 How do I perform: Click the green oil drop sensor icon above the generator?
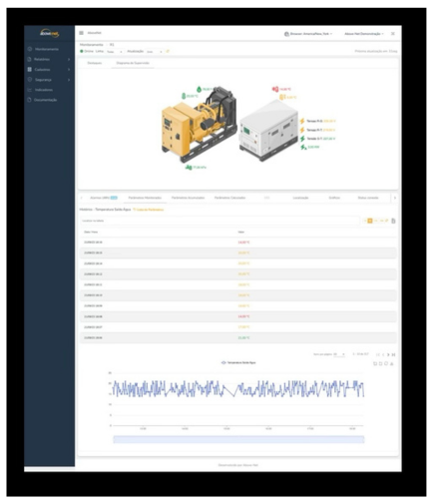(199, 89)
